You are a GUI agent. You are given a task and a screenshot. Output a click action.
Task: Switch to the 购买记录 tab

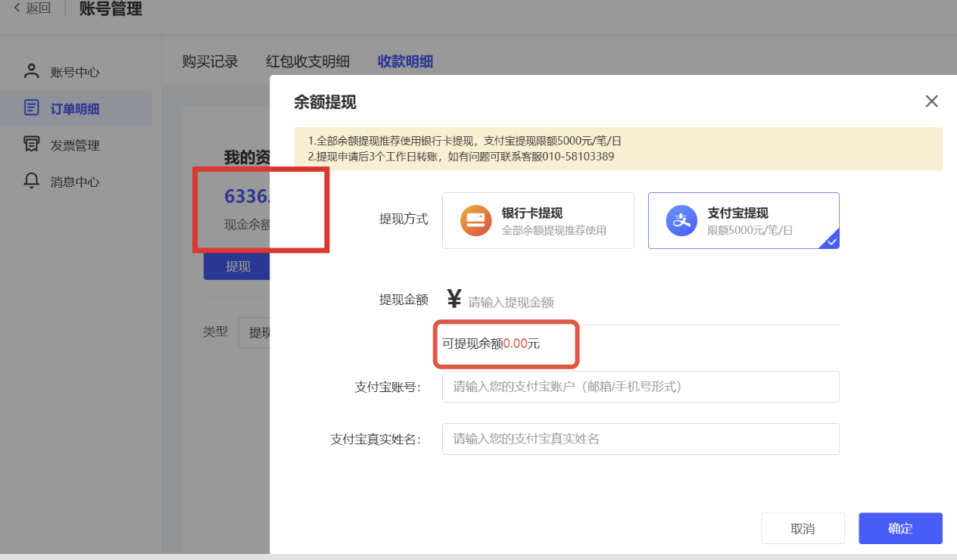210,62
